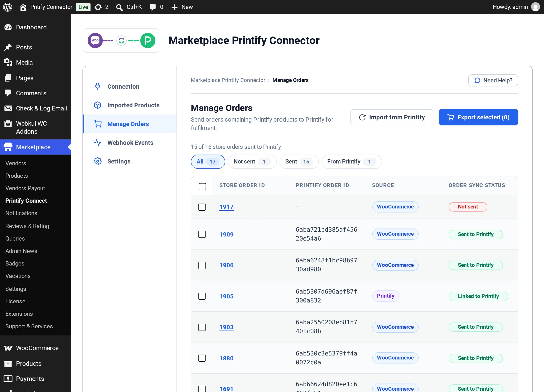Filter by From Printify orders
The height and width of the screenshot is (392, 544).
pyautogui.click(x=351, y=161)
